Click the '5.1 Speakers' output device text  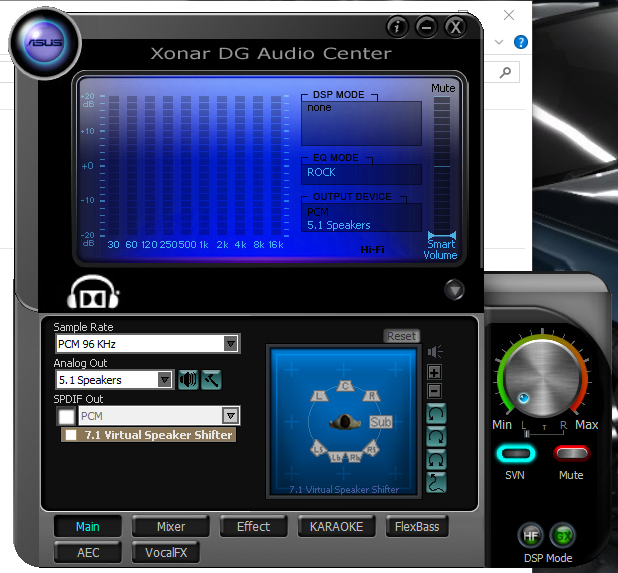[339, 225]
